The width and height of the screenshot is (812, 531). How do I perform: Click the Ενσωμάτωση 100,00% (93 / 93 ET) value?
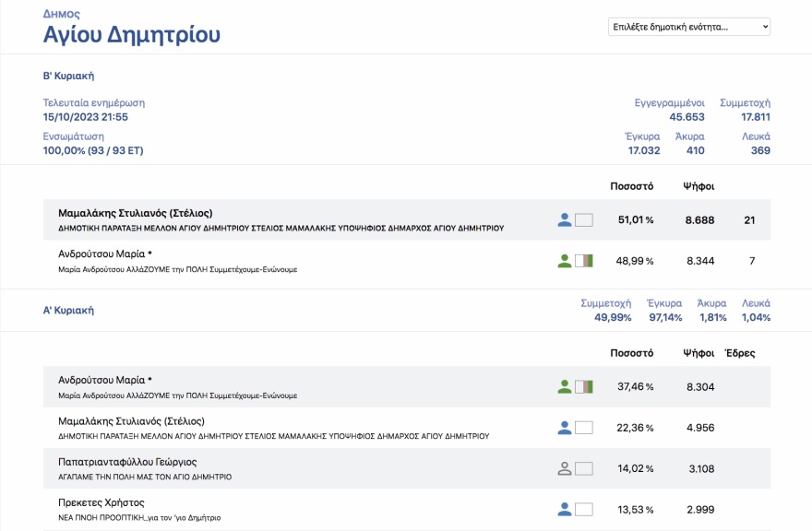click(x=93, y=150)
